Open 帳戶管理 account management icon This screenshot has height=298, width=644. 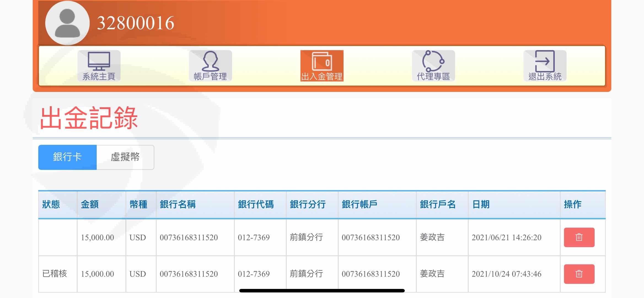pos(210,65)
